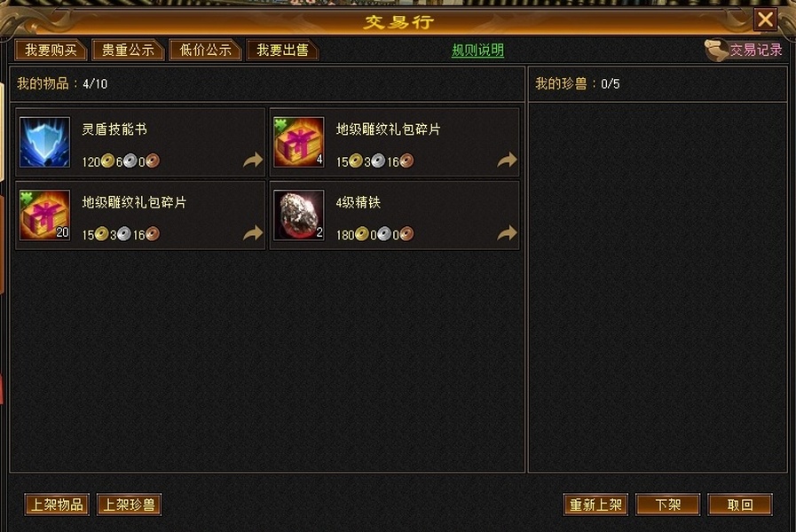
Task: Click share arrow on 灵盾技能书 listing
Action: coord(253,160)
